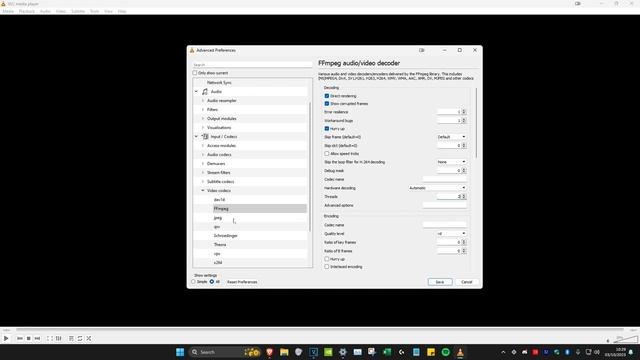Collapse the Input / Codecs tree category
The width and height of the screenshot is (640, 360).
pos(196,136)
